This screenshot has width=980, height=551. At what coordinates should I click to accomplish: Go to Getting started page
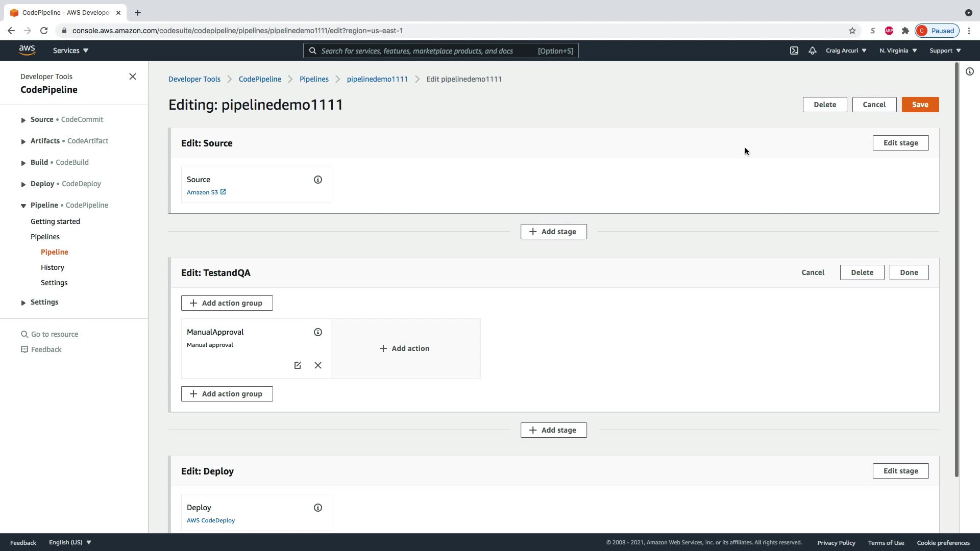[x=55, y=221]
